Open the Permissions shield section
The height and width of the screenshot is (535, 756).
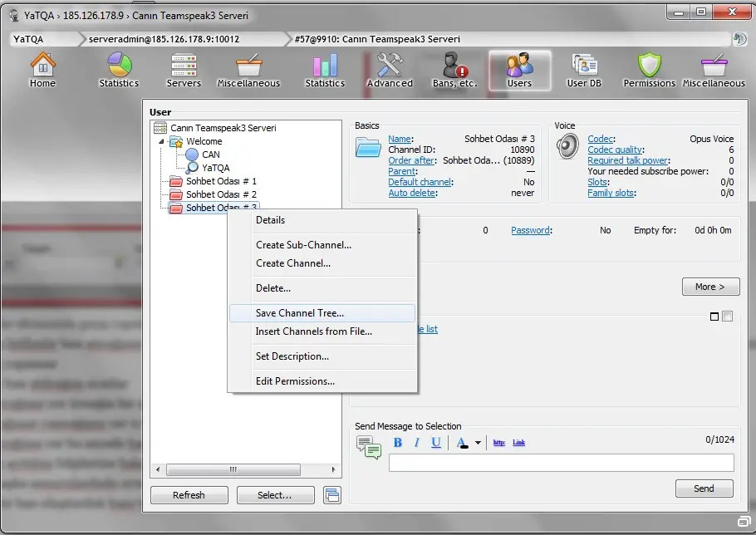649,71
